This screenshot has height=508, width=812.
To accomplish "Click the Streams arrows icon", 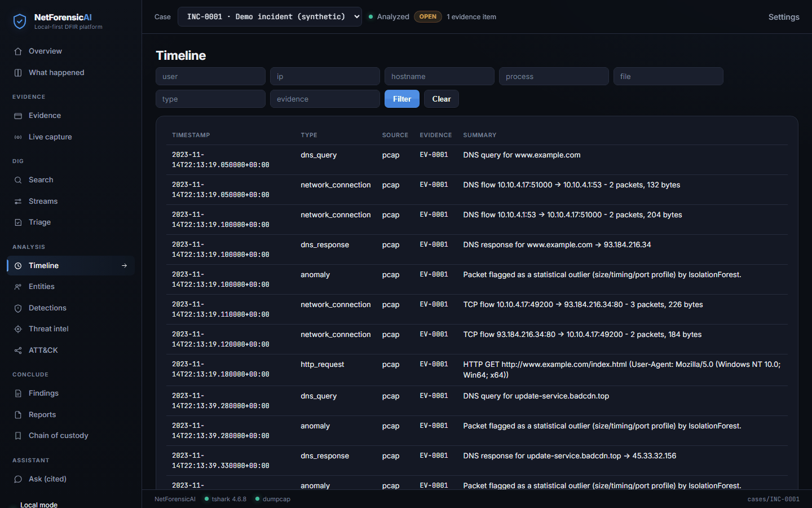I will pos(18,202).
